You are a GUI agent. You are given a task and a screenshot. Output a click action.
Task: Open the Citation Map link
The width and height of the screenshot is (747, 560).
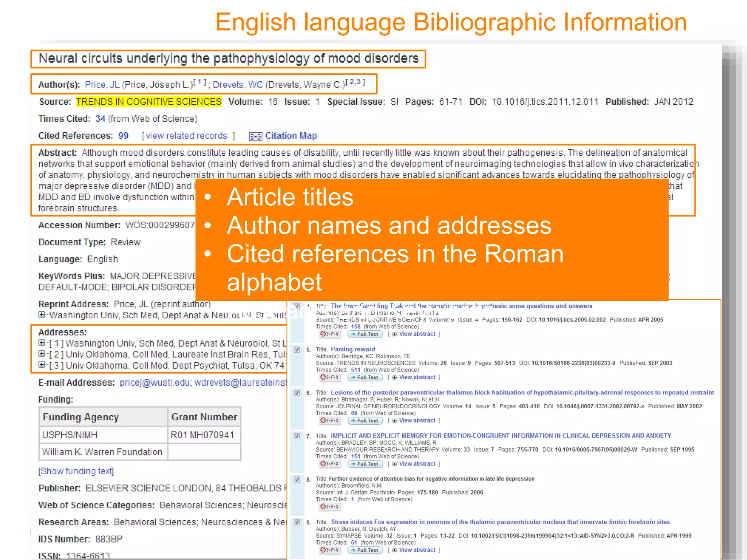(291, 136)
